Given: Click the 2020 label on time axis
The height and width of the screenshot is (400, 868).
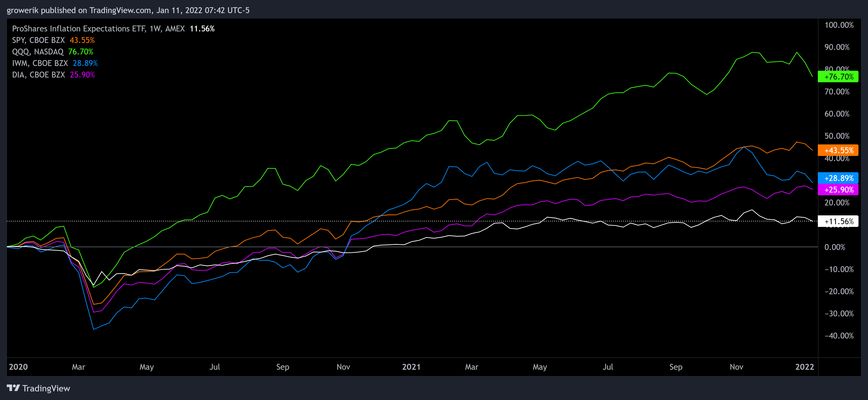Looking at the screenshot, I should pos(18,367).
